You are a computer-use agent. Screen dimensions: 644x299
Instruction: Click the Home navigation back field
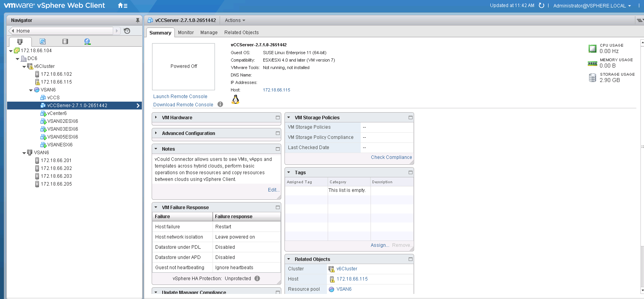click(61, 31)
